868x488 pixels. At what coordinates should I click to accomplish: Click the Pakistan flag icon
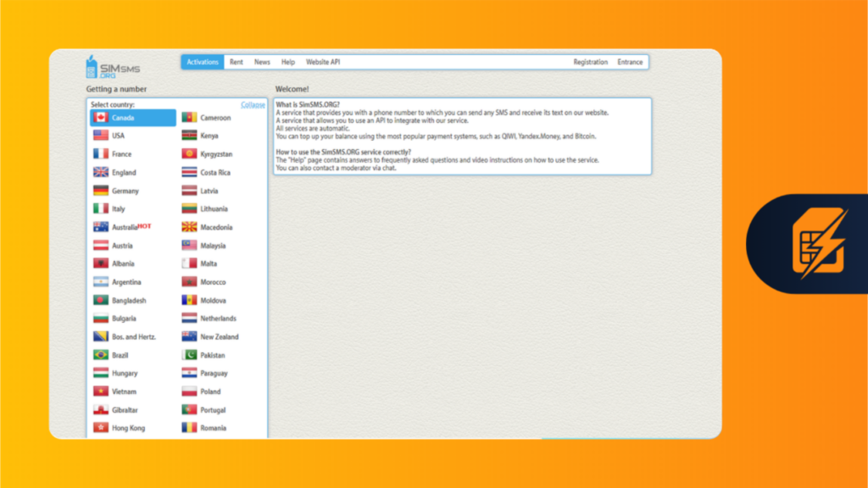189,355
